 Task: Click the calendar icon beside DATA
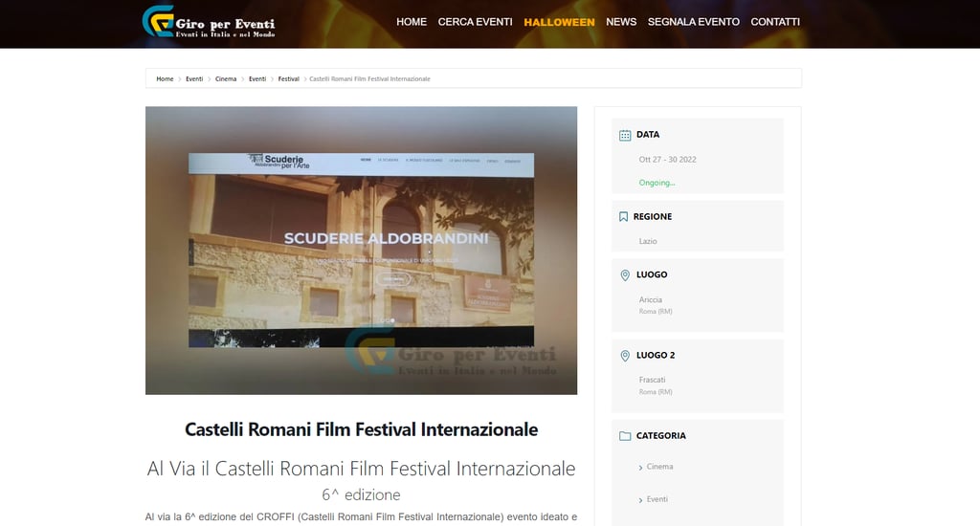click(625, 135)
